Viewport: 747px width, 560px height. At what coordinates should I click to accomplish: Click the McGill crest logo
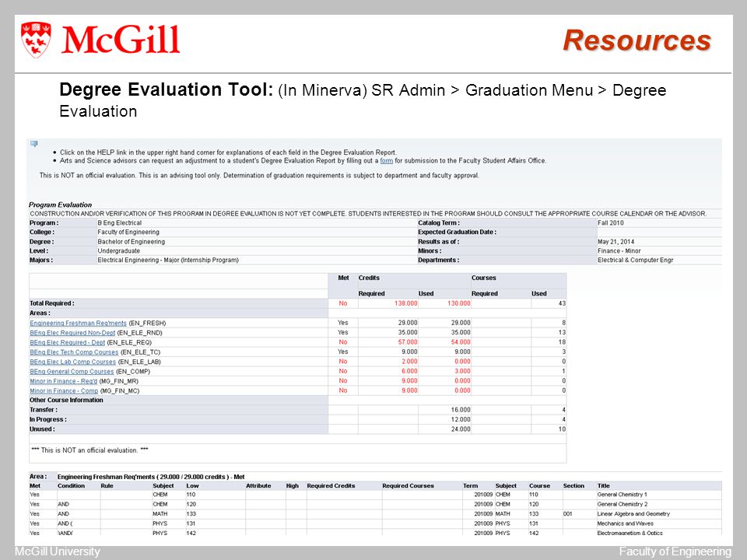[x=37, y=40]
